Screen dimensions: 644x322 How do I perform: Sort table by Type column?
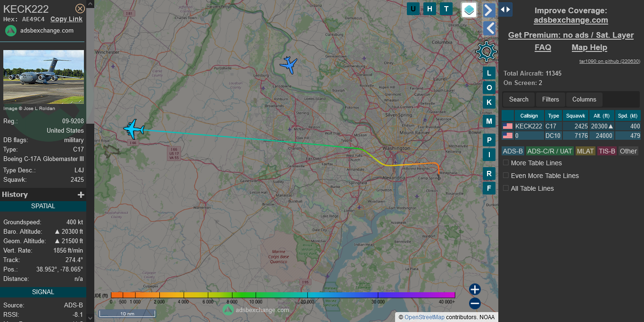coord(553,116)
